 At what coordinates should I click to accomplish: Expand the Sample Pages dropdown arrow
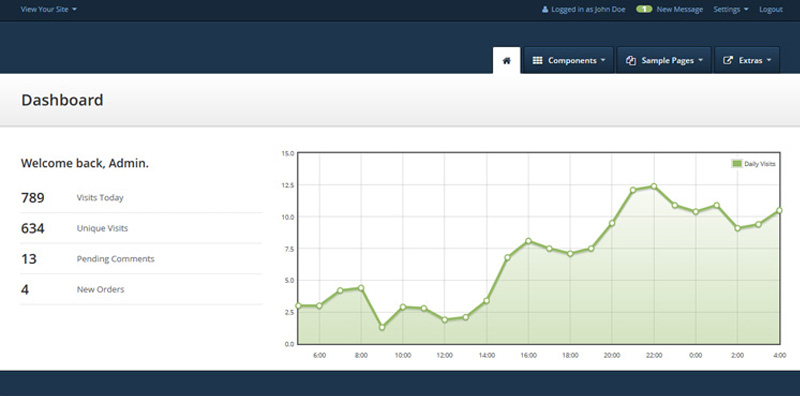point(700,61)
